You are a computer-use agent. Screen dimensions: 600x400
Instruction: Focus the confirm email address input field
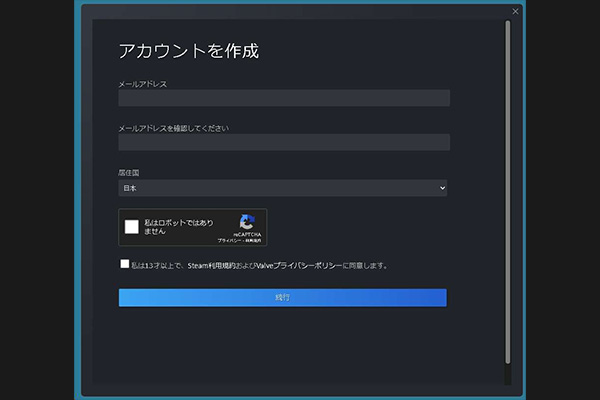283,142
